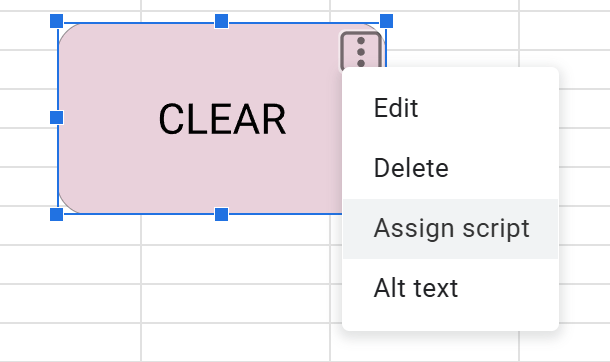The width and height of the screenshot is (610, 362).
Task: Select the cell right of the Edit menu item
Action: (584, 108)
